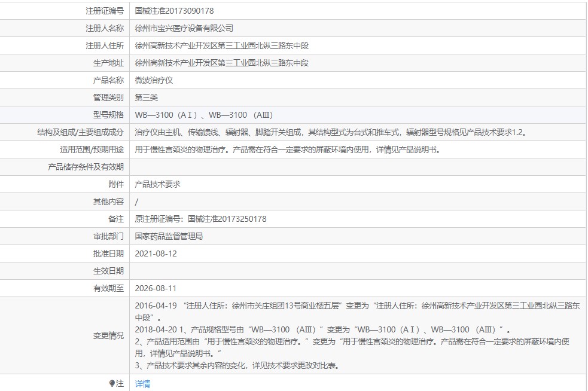The width and height of the screenshot is (588, 391).
Task: Click the 产品储存条件及有效期 label
Action: coord(86,167)
